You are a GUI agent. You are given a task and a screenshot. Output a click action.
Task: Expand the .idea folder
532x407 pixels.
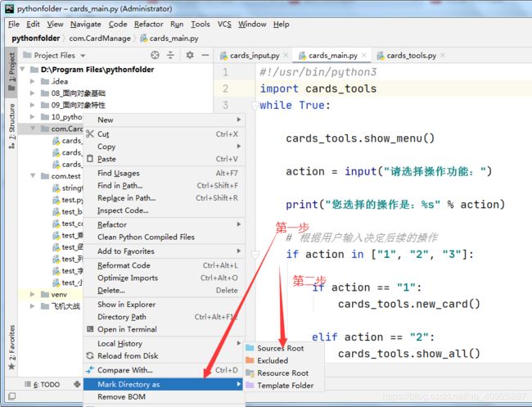pos(32,81)
